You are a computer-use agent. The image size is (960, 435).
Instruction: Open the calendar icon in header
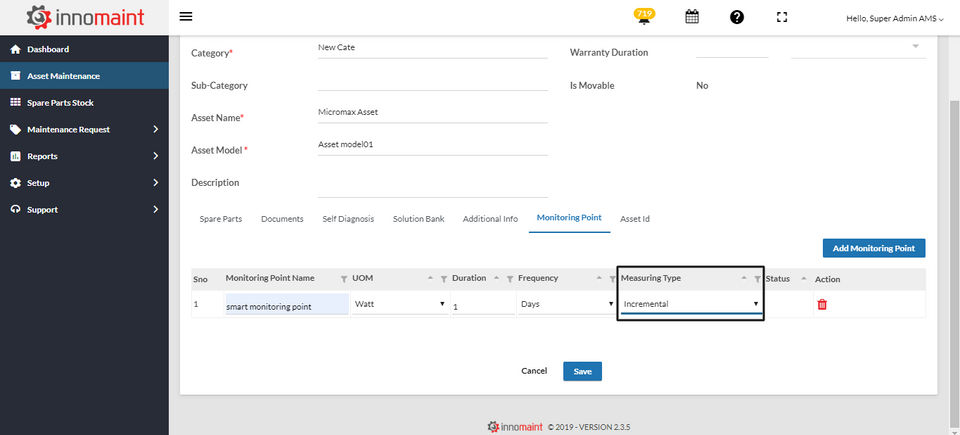point(691,17)
